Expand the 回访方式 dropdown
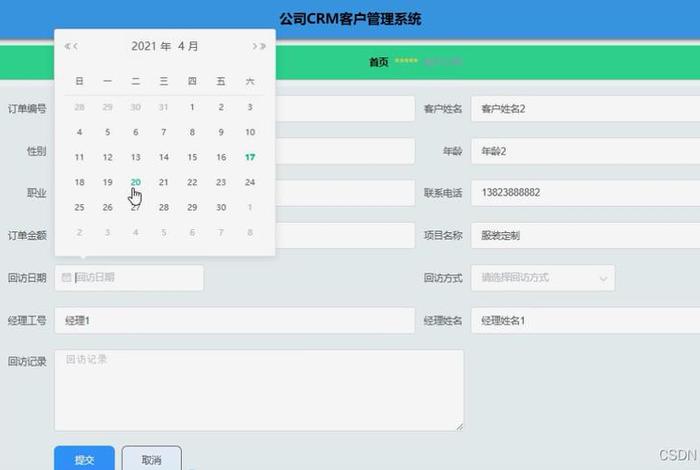 tap(543, 278)
